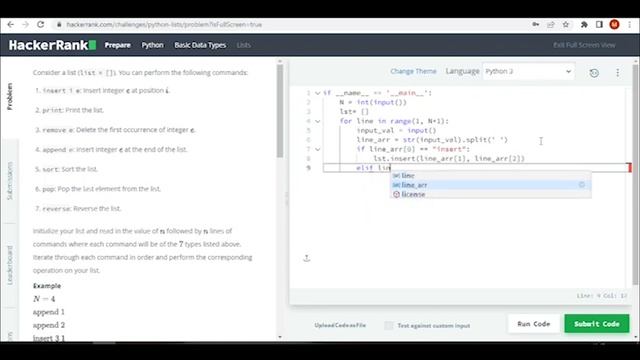Screen dimensions: 640x360
Task: Click the browser address bar URL
Action: [164, 24]
